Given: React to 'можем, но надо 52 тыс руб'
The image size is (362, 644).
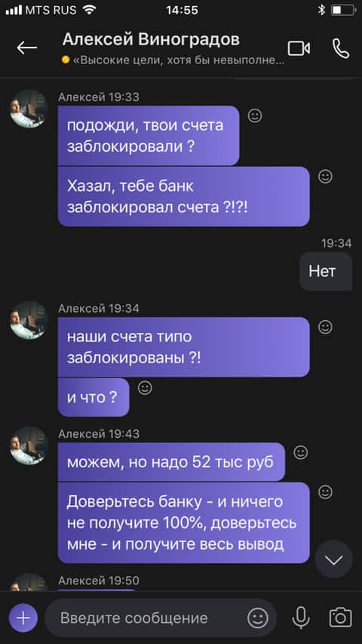Looking at the screenshot, I should [x=301, y=452].
